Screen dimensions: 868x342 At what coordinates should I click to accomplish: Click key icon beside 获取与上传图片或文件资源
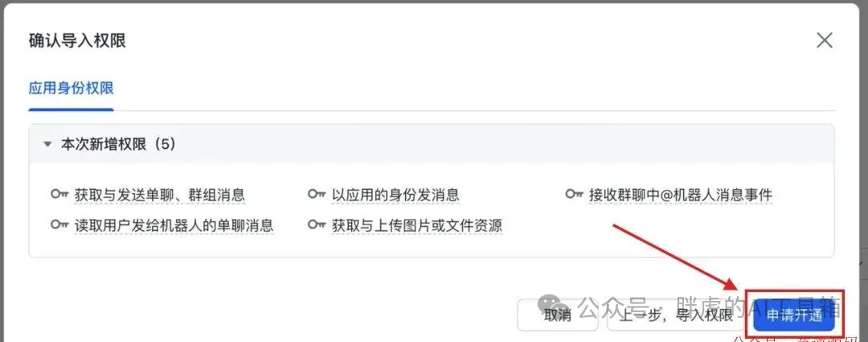[x=317, y=225]
